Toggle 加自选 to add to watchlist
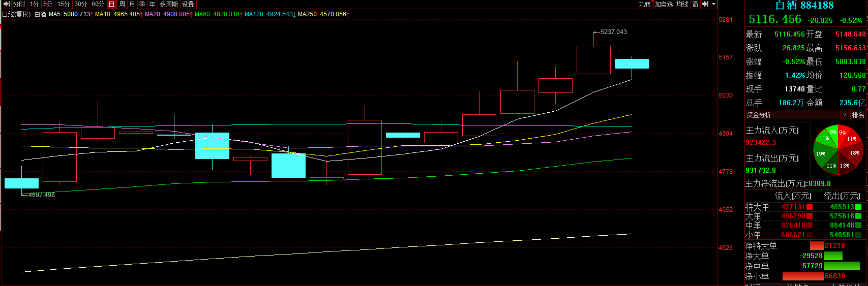 coord(664,4)
